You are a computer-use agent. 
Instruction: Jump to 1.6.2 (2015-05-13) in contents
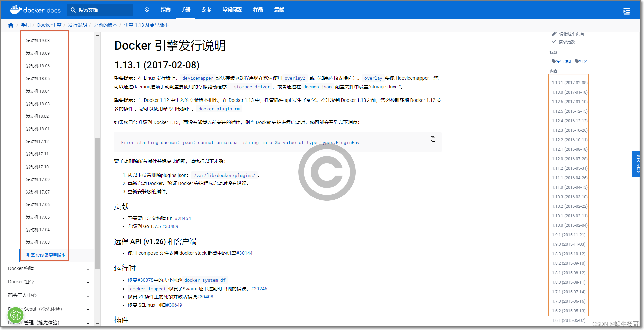click(x=569, y=311)
